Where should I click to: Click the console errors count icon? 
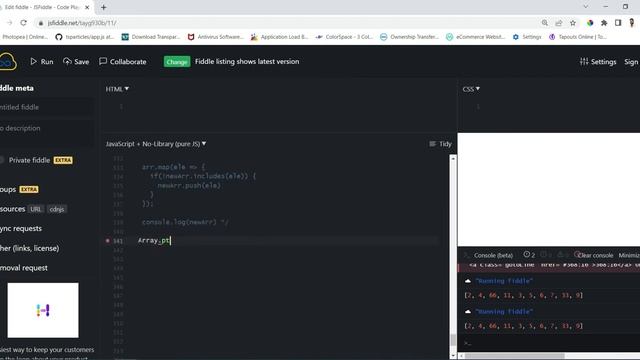point(529,255)
